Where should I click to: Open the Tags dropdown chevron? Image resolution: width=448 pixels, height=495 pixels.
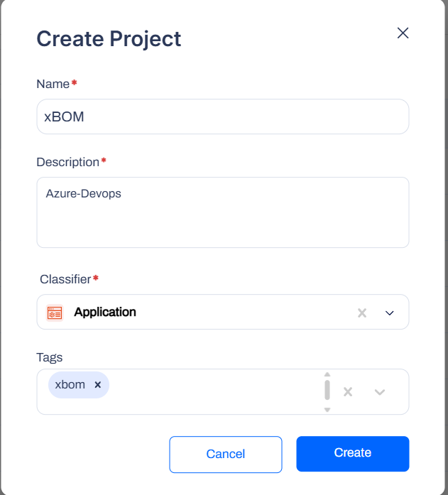pyautogui.click(x=380, y=392)
